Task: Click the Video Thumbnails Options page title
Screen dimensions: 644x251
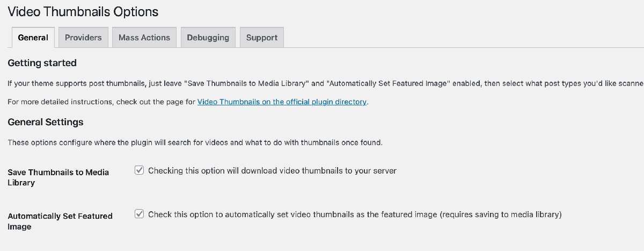Action: pos(83,11)
